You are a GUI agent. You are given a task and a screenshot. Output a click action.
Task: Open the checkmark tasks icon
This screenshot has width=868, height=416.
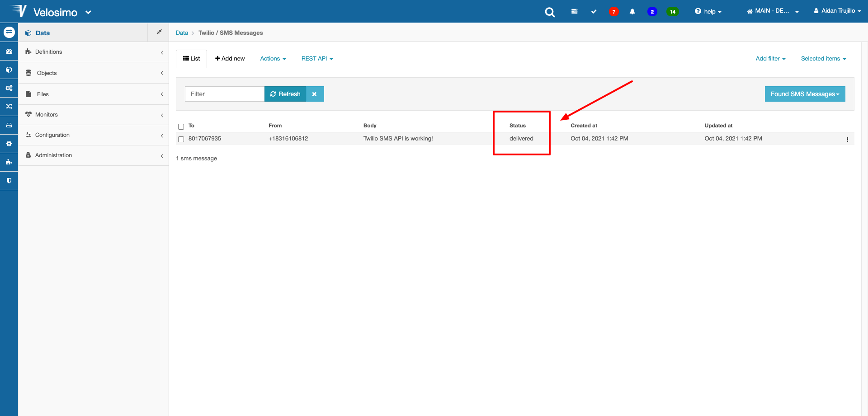pos(594,12)
